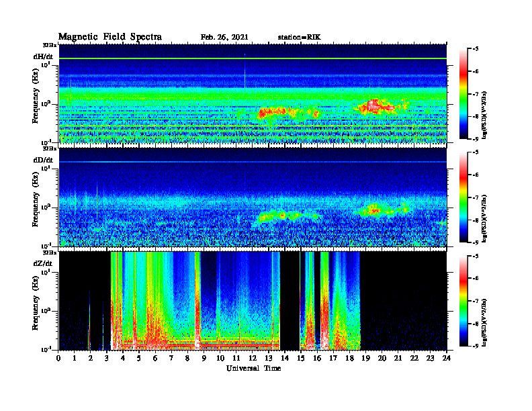The image size is (532, 411).
Task: Click hour tick label "24" on time axis
Action: tap(447, 358)
